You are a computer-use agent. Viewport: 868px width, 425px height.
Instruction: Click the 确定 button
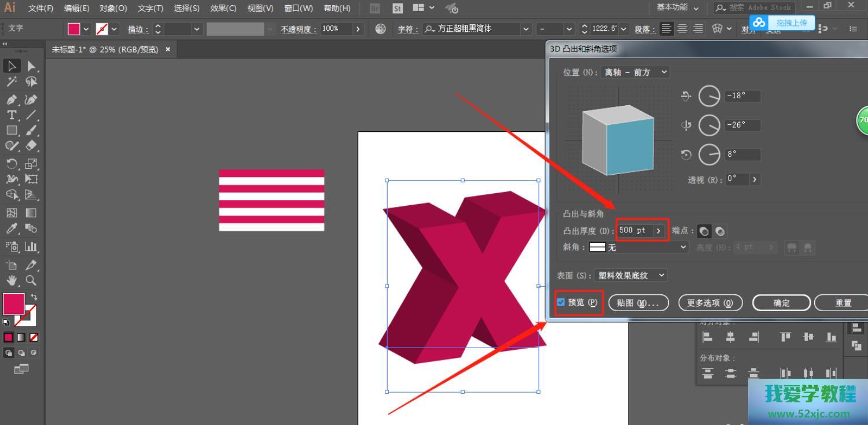pos(781,303)
